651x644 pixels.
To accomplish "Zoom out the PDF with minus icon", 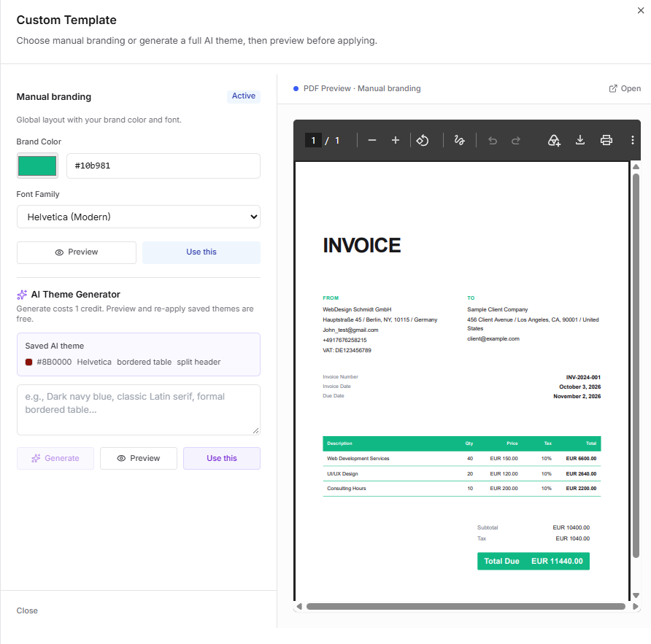I will [x=372, y=141].
